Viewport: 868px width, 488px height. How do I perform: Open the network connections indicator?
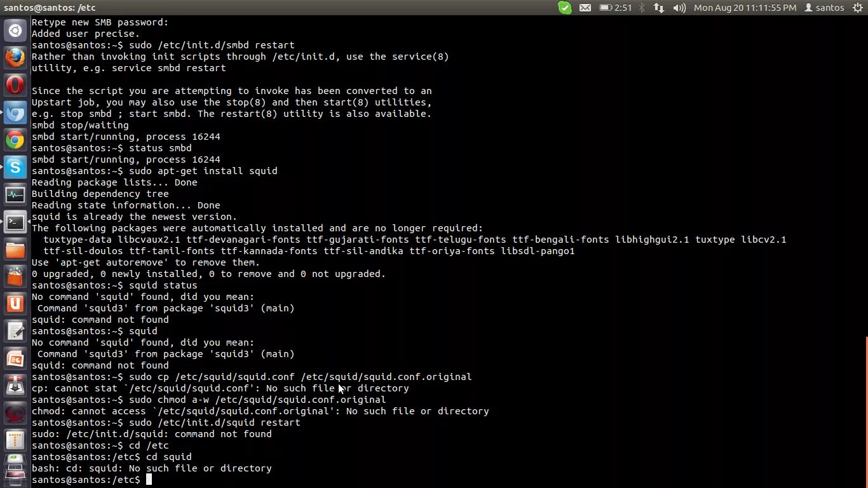tap(659, 8)
